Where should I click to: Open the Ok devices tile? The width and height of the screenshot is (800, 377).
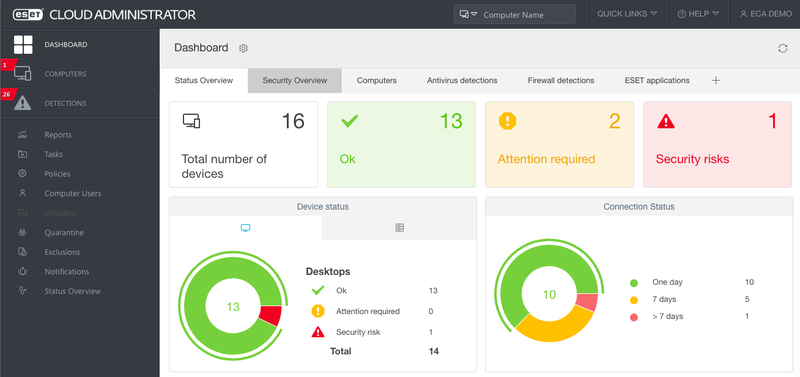pyautogui.click(x=402, y=144)
